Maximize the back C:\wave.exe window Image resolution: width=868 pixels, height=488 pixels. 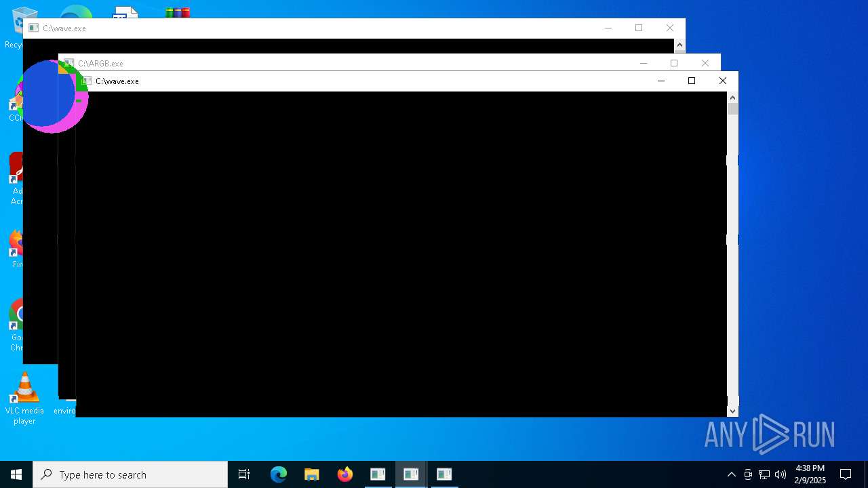pos(639,28)
